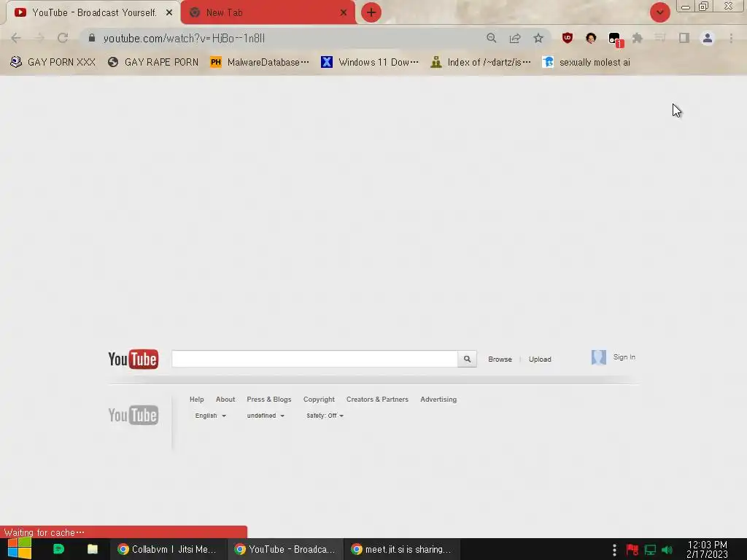Close the New Tab tab

click(344, 12)
